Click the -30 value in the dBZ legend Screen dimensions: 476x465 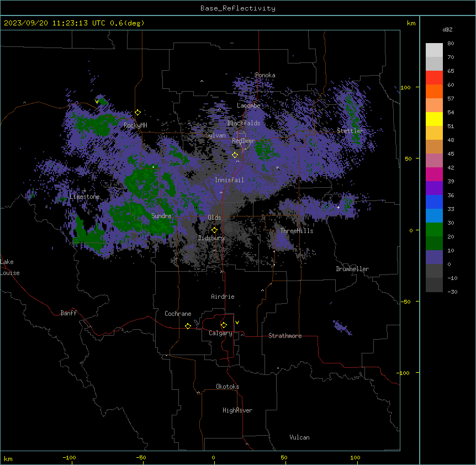(x=452, y=292)
